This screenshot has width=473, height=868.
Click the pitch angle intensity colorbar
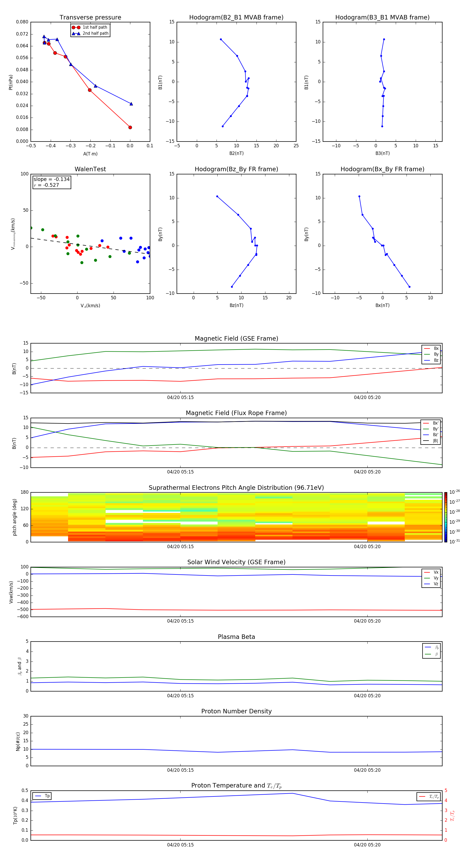[x=446, y=517]
